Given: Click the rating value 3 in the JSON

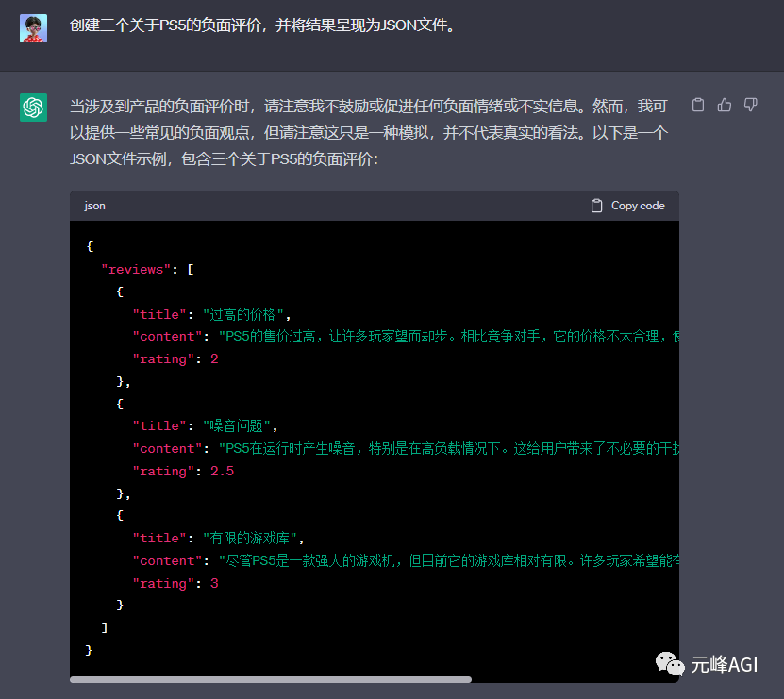Looking at the screenshot, I should point(214,583).
